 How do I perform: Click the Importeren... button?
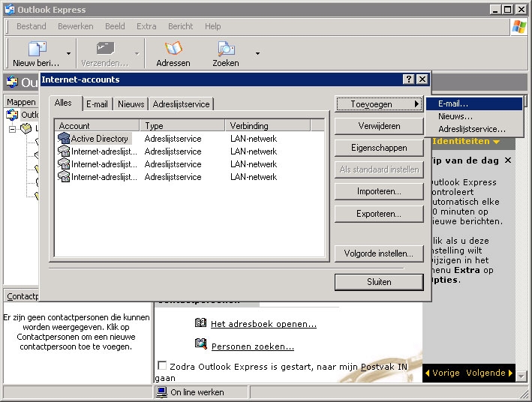[379, 191]
